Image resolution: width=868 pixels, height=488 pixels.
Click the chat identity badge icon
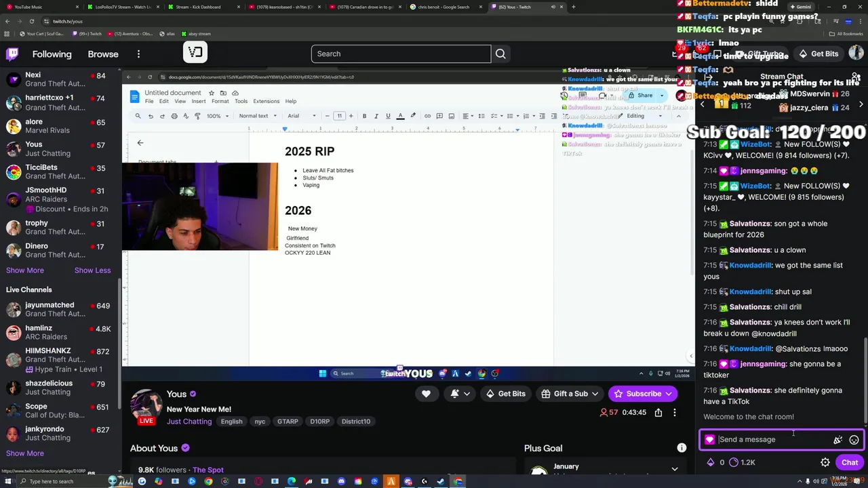tap(709, 440)
